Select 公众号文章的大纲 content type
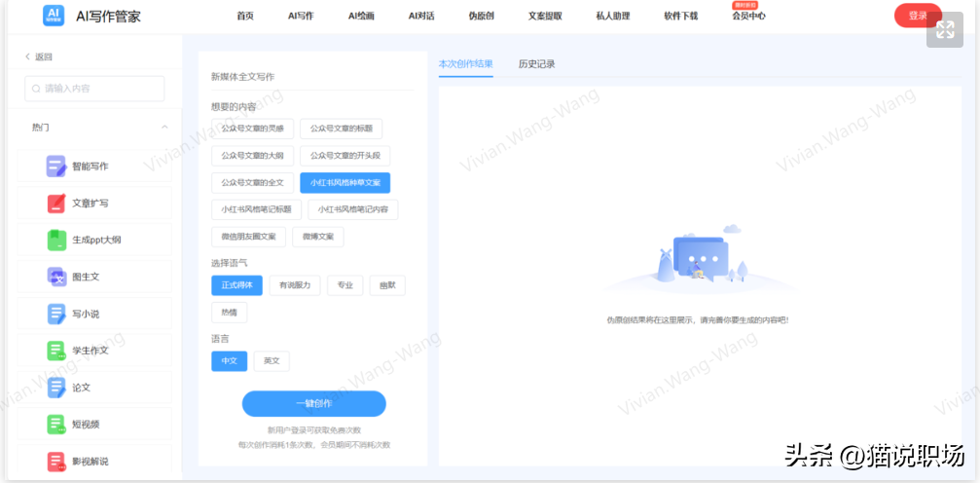 click(252, 156)
